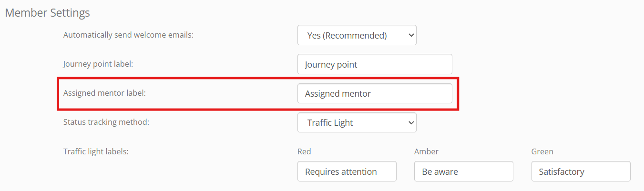Image resolution: width=644 pixels, height=191 pixels.
Task: Click the 'Traffic light labels:' text
Action: (96, 151)
